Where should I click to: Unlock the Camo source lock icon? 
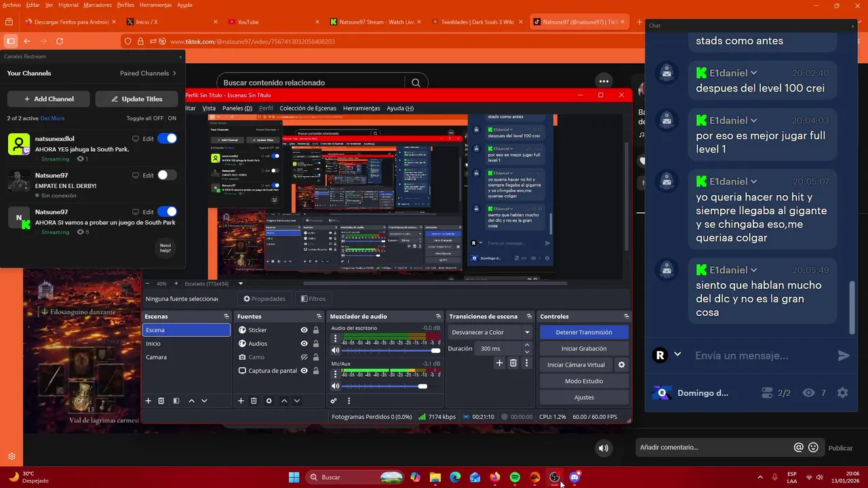[316, 357]
